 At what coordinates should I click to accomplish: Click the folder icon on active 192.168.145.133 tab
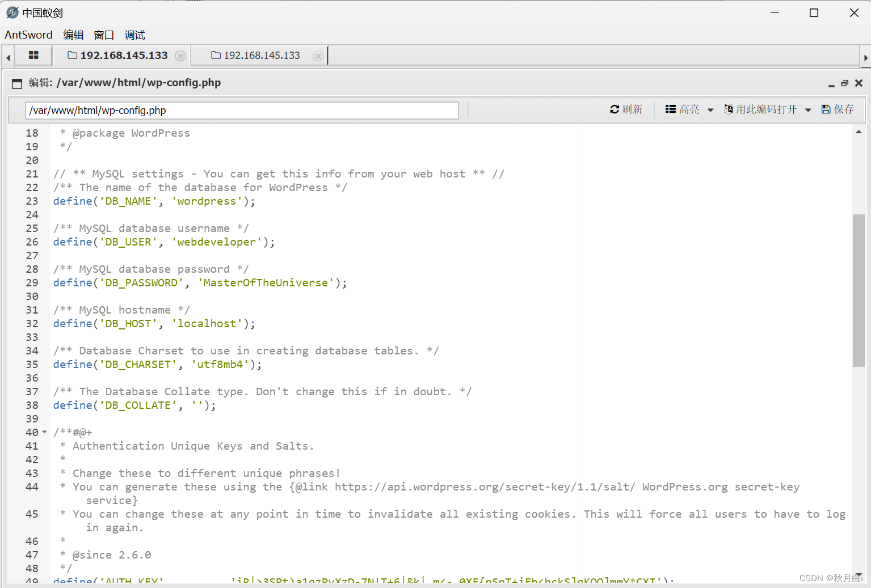coord(72,55)
